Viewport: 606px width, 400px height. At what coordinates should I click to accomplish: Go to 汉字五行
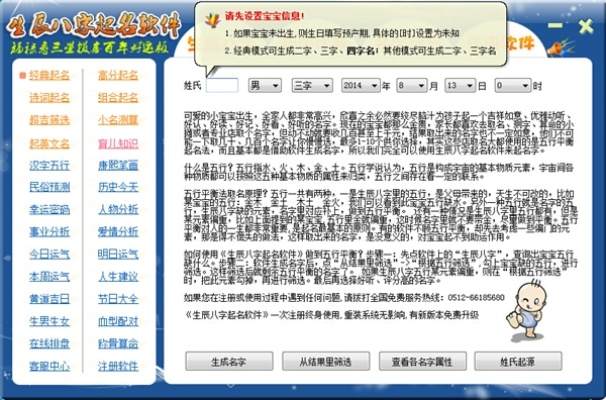click(x=49, y=165)
